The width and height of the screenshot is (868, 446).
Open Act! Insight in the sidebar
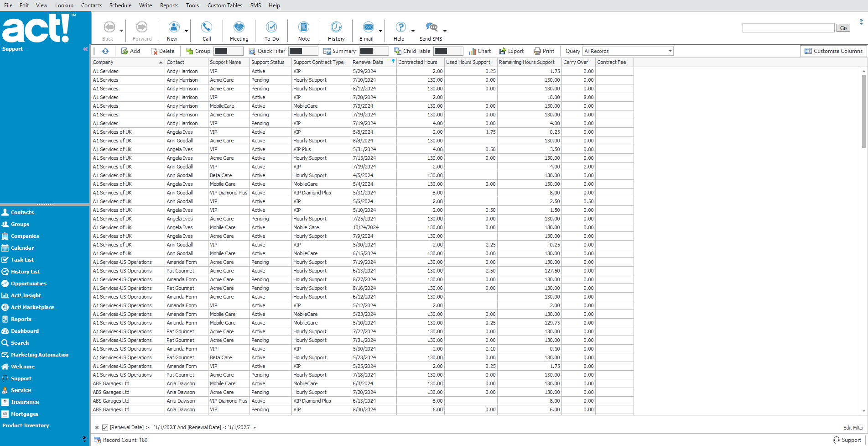point(26,295)
